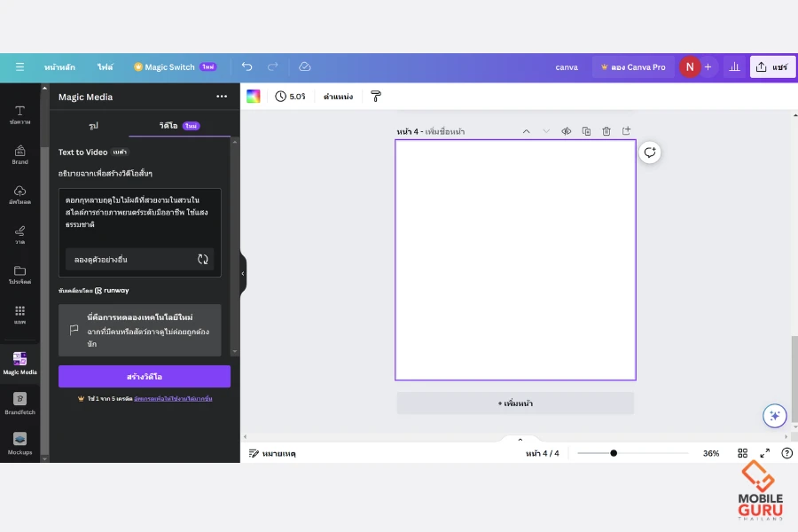Open Magic Media three-dot options menu
This screenshot has height=532, width=798.
coord(222,97)
